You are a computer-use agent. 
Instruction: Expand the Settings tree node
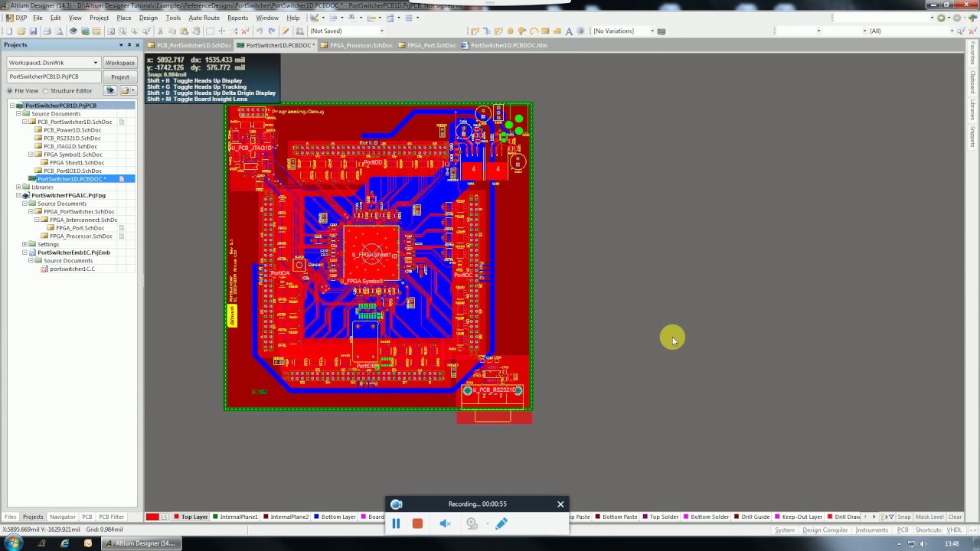(24, 244)
